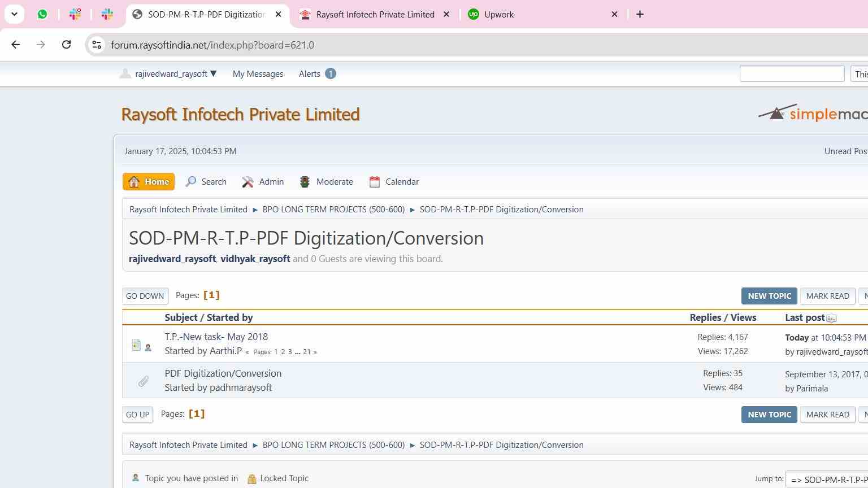Click the Simple Machines logo
This screenshot has width=868, height=488.
[813, 113]
